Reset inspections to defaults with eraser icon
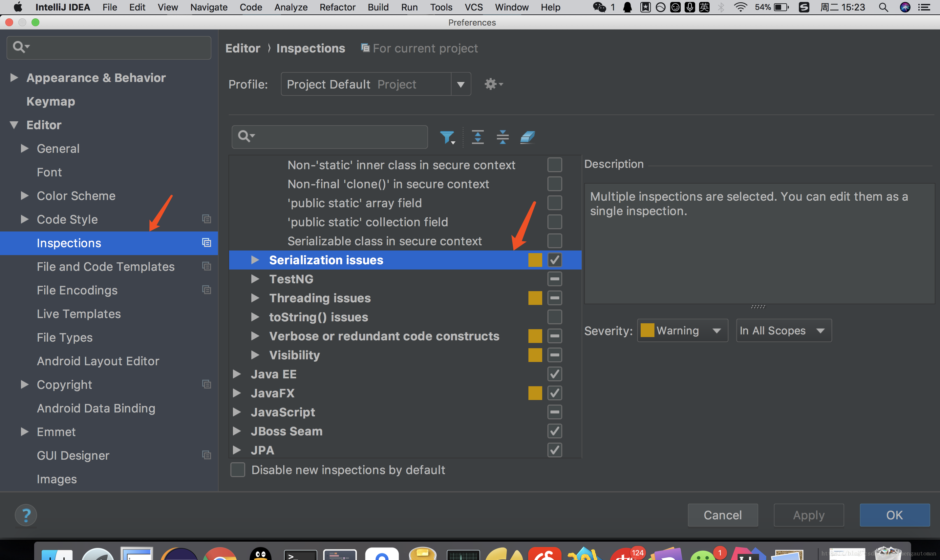 [x=527, y=137]
